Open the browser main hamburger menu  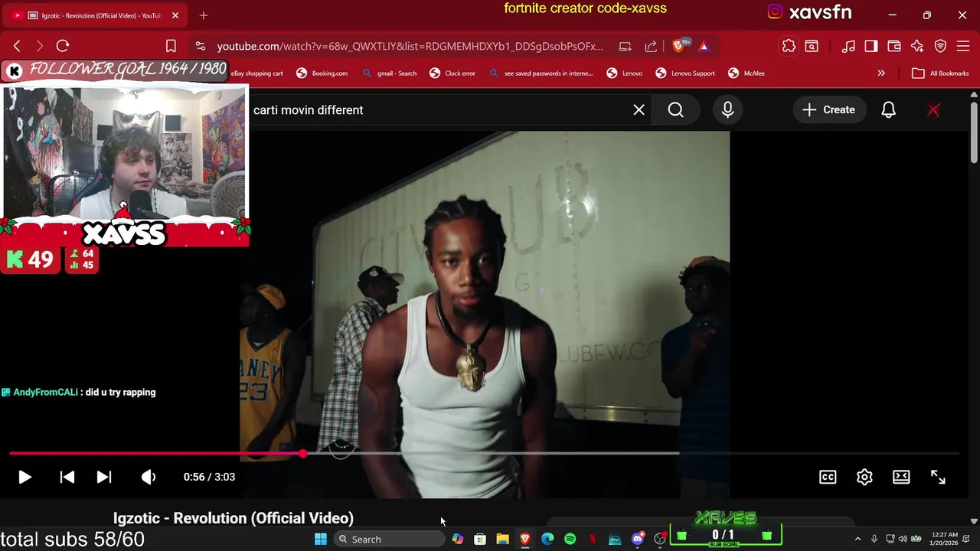pyautogui.click(x=963, y=46)
